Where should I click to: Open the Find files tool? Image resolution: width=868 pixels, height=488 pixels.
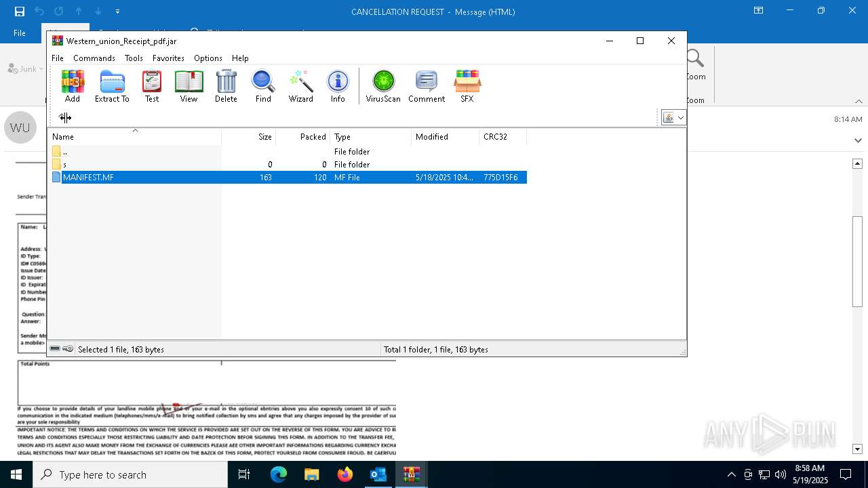tap(263, 86)
